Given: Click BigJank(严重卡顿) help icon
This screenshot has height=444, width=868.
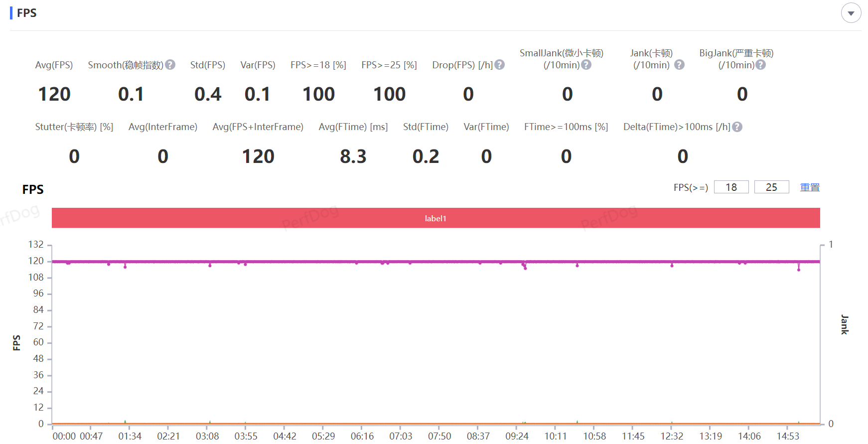Looking at the screenshot, I should (x=760, y=65).
